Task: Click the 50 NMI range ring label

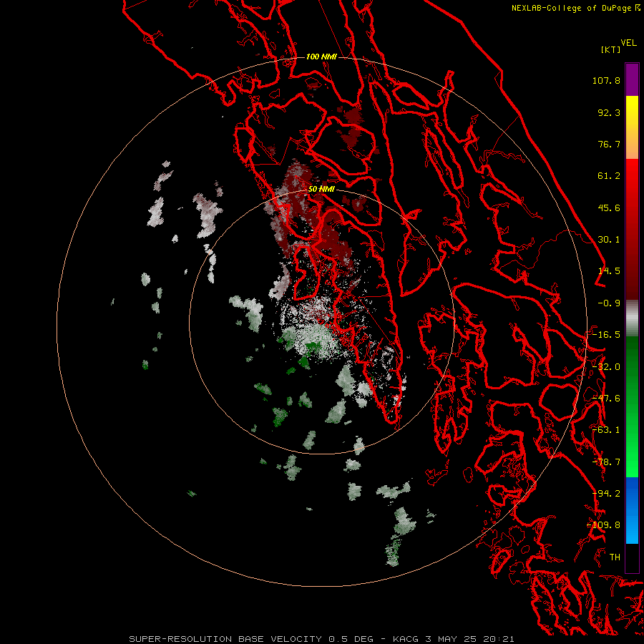Action: tap(321, 190)
